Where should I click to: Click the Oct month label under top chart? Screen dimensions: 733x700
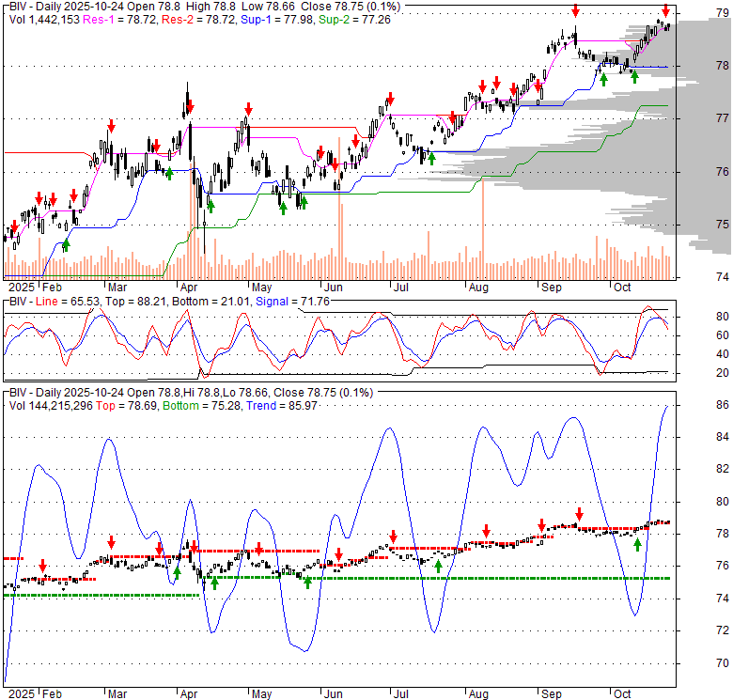coord(622,288)
